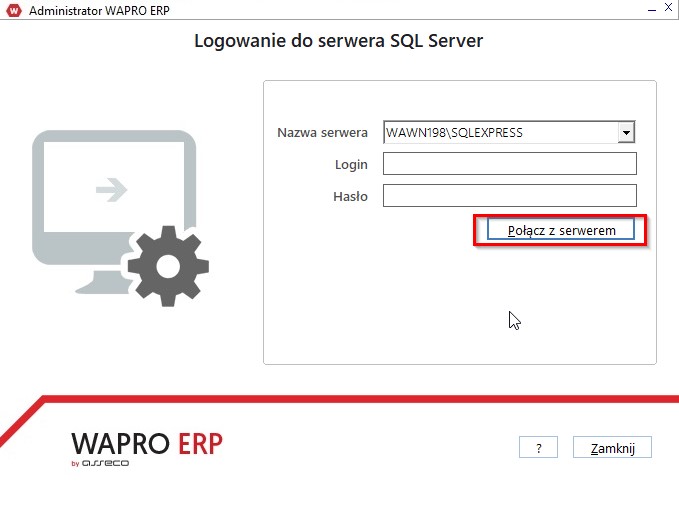Focus the Login input field
Image resolution: width=679 pixels, height=507 pixels.
[x=510, y=164]
